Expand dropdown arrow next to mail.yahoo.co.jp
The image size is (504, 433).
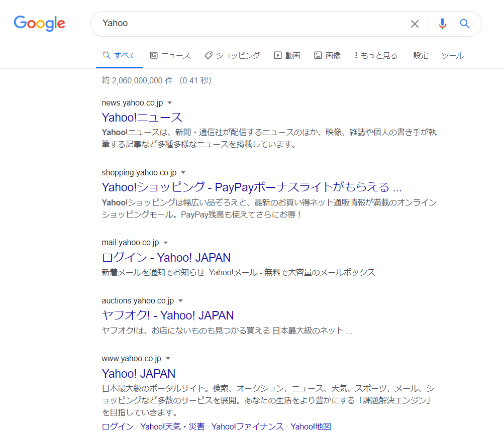coord(166,243)
